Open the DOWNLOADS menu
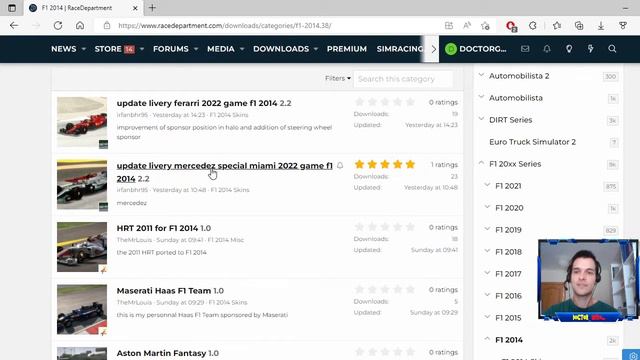The height and width of the screenshot is (360, 640). click(281, 49)
